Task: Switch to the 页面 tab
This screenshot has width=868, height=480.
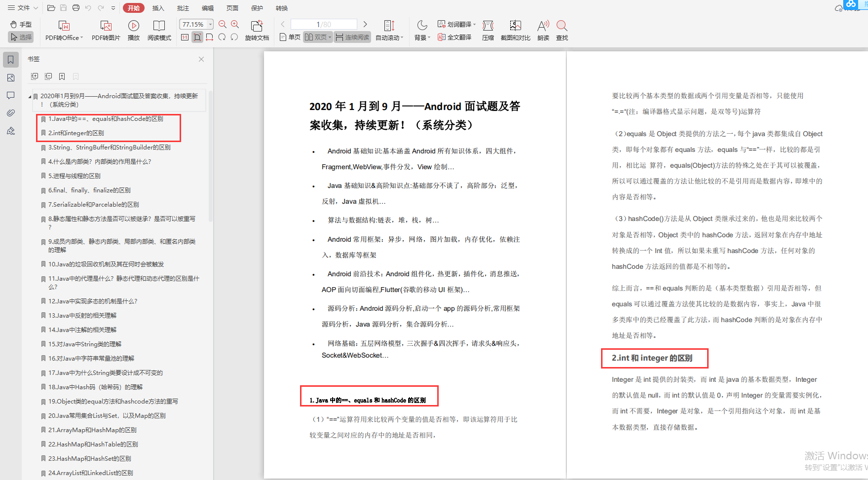Action: [x=232, y=8]
